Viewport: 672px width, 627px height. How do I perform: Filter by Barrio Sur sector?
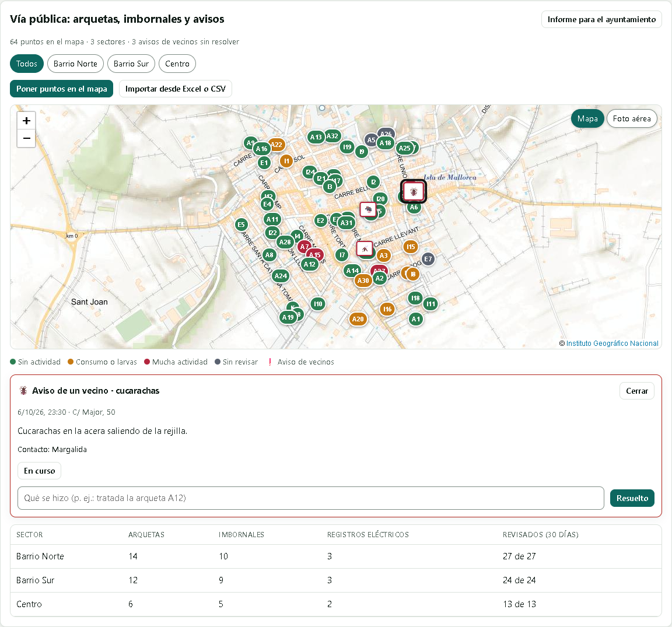coord(131,64)
